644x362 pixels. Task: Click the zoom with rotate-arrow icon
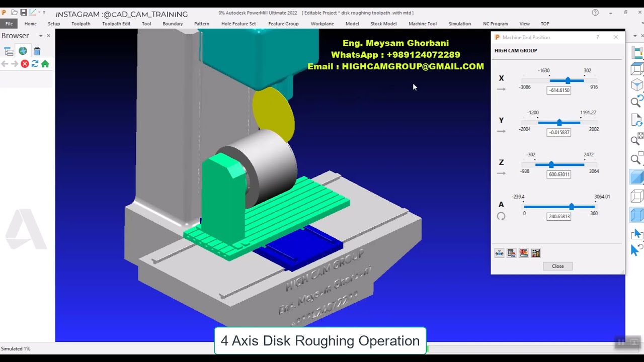click(637, 101)
